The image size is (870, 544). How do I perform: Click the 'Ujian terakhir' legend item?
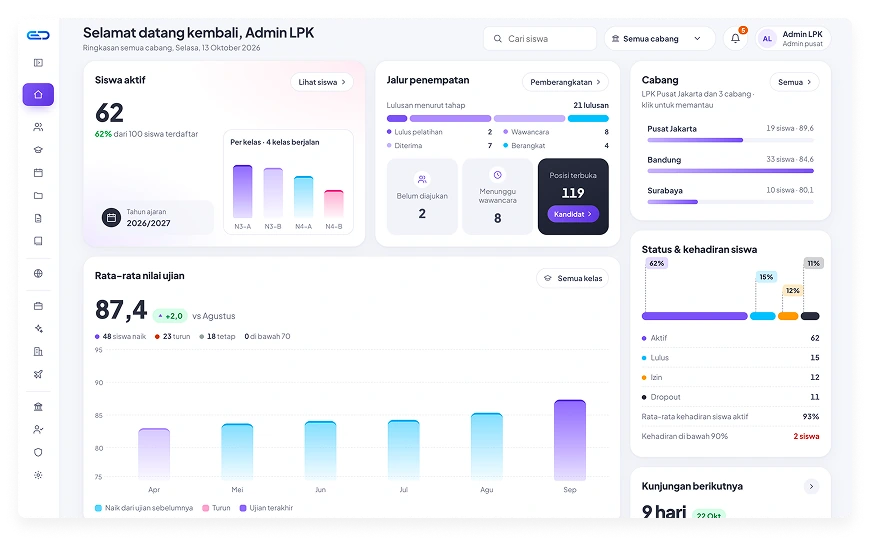click(x=266, y=508)
